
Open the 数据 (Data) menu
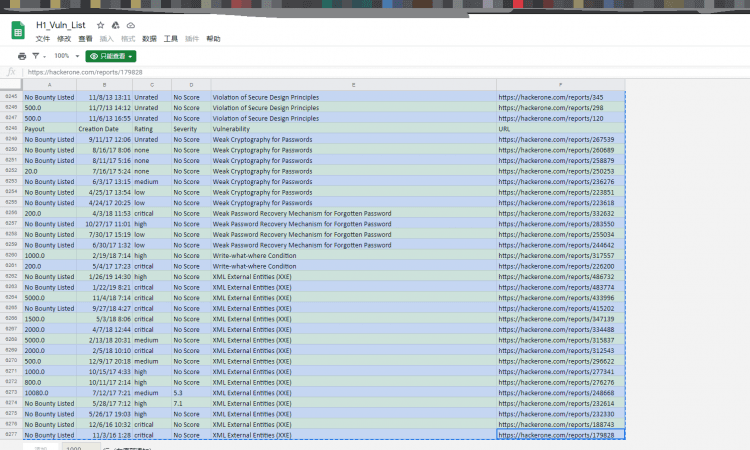[x=149, y=38]
